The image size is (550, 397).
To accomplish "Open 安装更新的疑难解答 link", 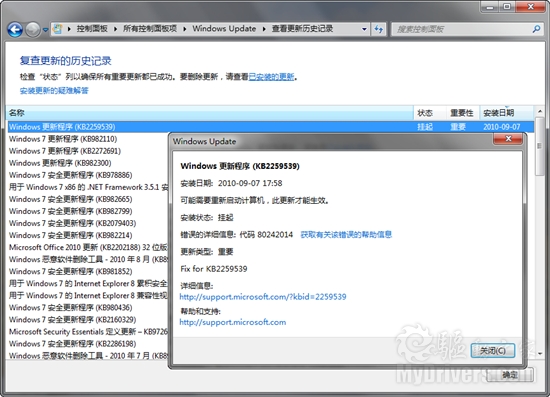I will point(54,90).
